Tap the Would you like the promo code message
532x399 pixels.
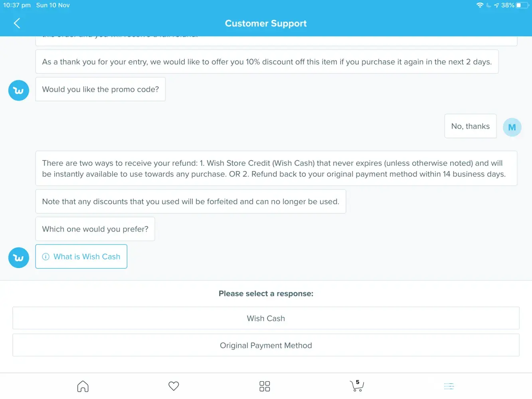click(x=101, y=89)
